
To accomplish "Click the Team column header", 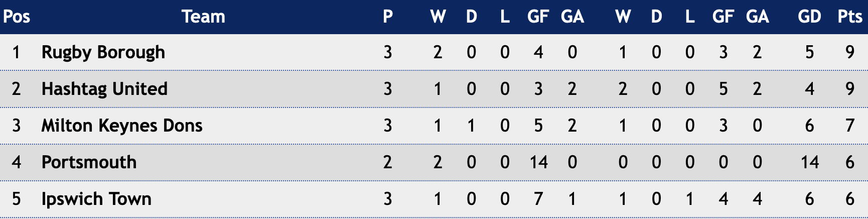I will pos(203,17).
